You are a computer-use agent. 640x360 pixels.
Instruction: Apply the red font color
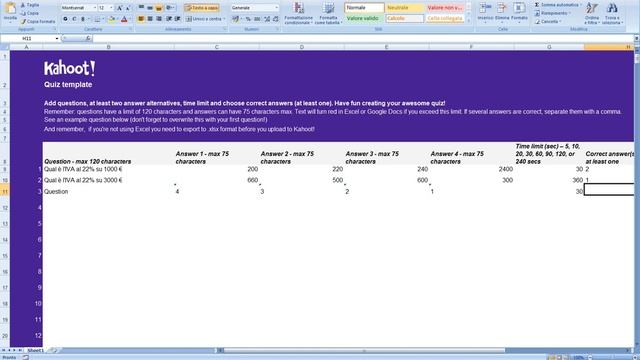[x=124, y=19]
